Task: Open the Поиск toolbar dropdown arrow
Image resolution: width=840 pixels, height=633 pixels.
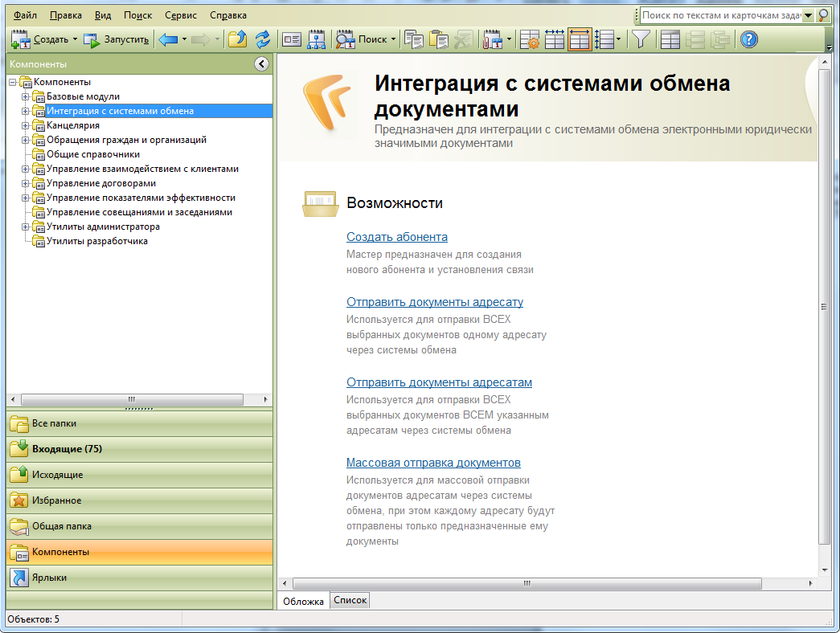Action: 394,39
